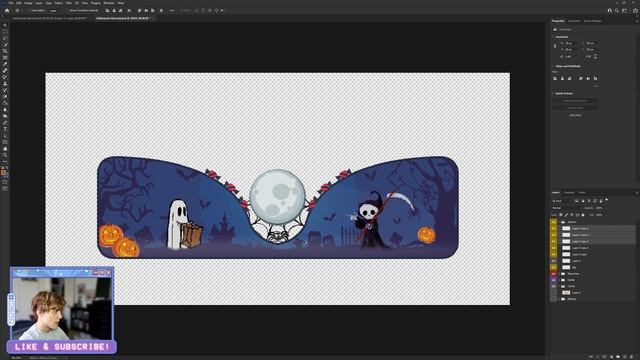Open the Help menu
This screenshot has height=360, width=640.
point(121,3)
